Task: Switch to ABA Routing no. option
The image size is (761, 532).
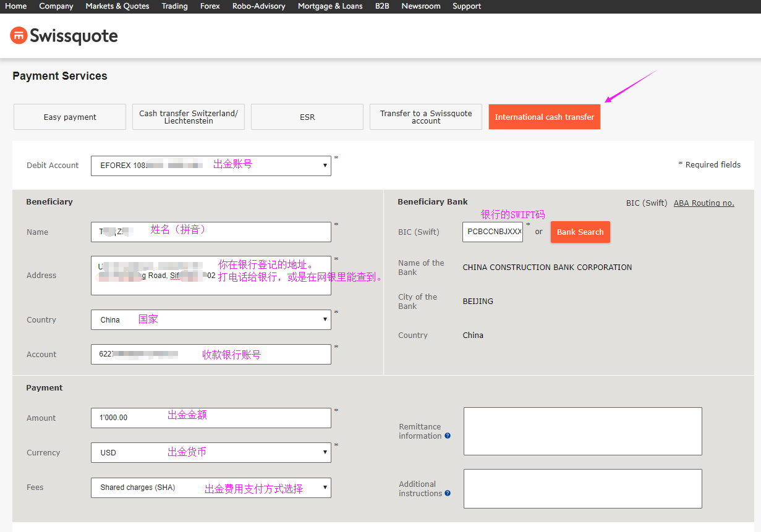Action: 704,203
